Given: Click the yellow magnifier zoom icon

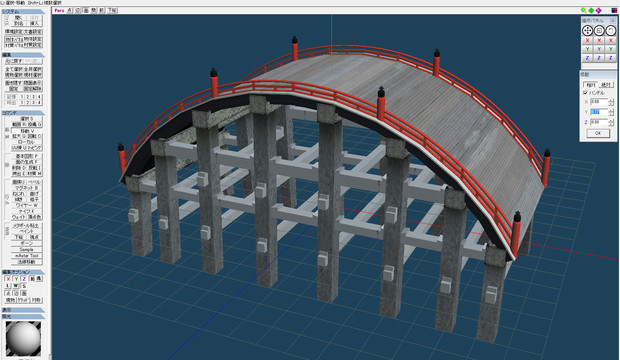Looking at the screenshot, I should pyautogui.click(x=584, y=10).
